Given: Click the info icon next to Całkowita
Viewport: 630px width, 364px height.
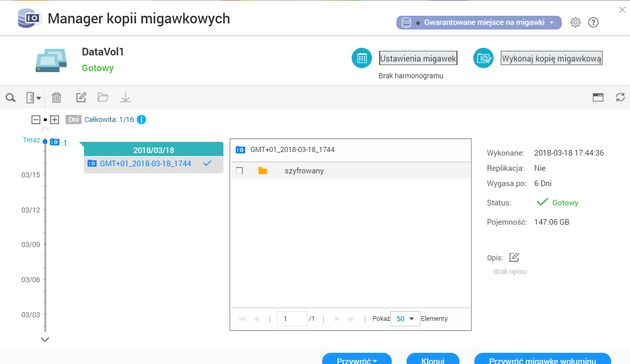Looking at the screenshot, I should [x=141, y=119].
